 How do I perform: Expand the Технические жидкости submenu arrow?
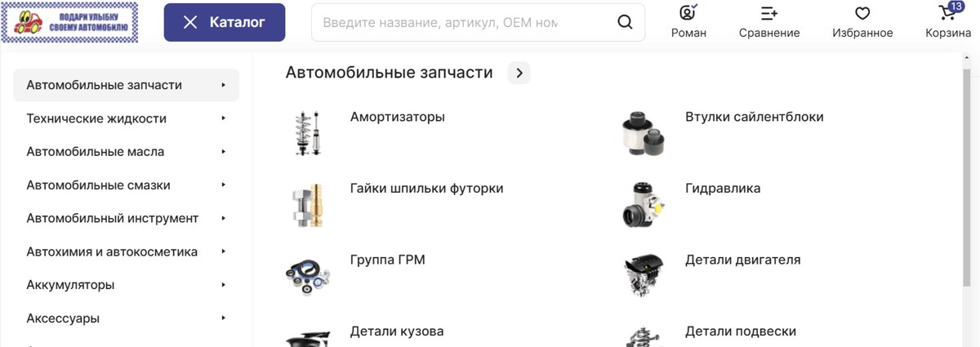[224, 118]
